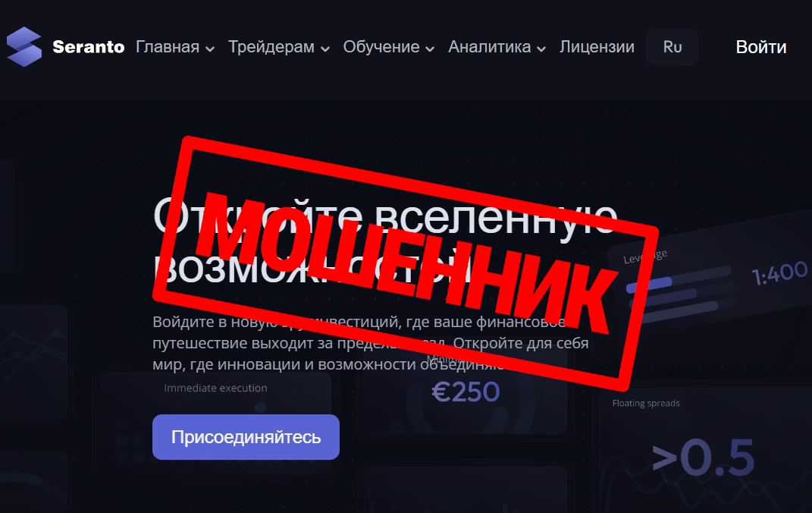The width and height of the screenshot is (812, 513).
Task: Click the Seranto brand name
Action: pos(89,47)
